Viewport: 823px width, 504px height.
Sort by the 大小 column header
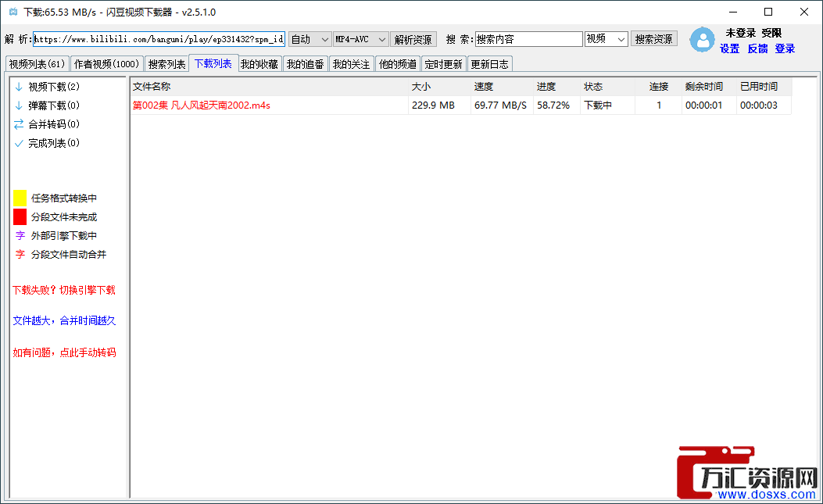pos(440,87)
